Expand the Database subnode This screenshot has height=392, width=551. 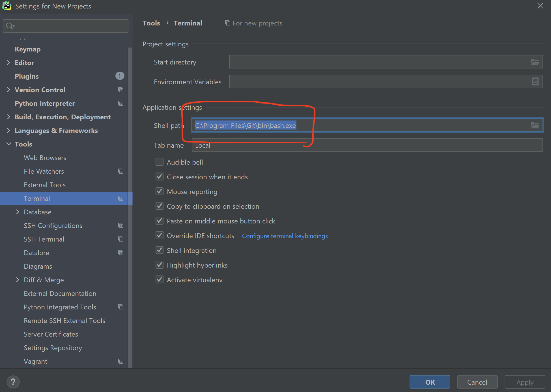coord(18,212)
